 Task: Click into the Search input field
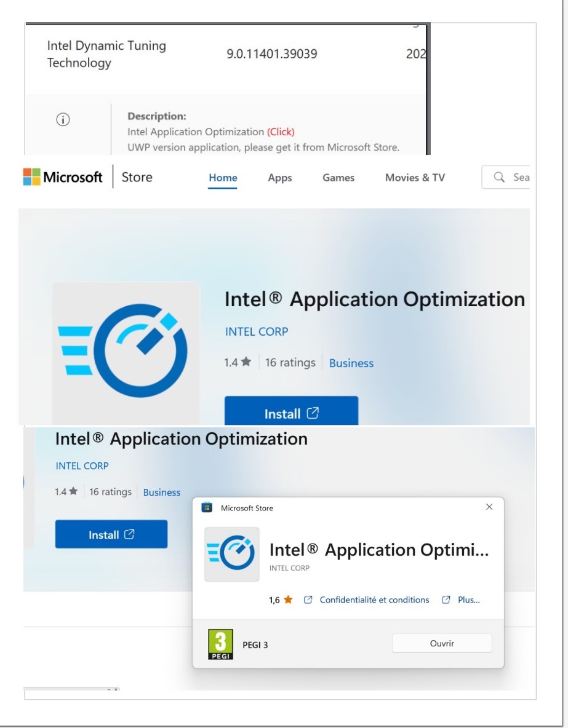(x=506, y=177)
